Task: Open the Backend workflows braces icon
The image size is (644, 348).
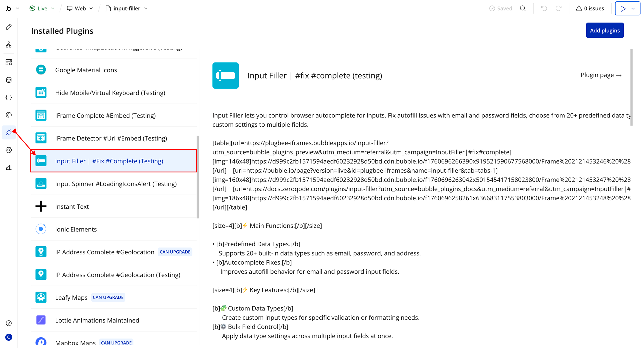Action: point(9,97)
